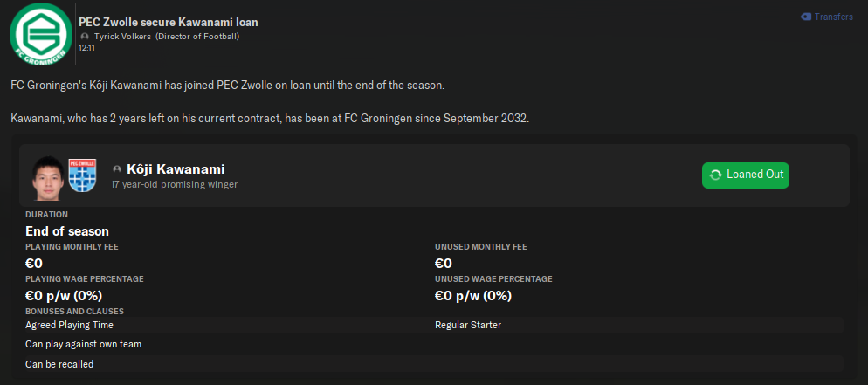Open the Transfers category label
868x385 pixels.
(x=833, y=17)
